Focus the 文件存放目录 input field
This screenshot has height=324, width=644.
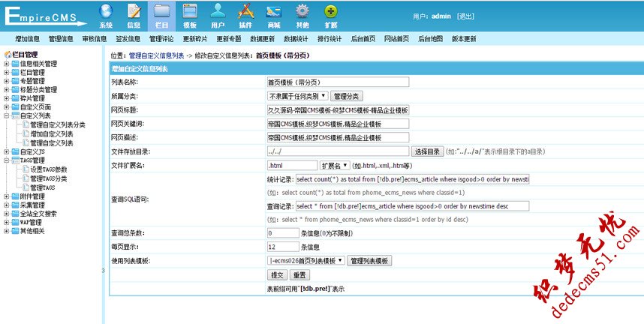[x=338, y=151]
